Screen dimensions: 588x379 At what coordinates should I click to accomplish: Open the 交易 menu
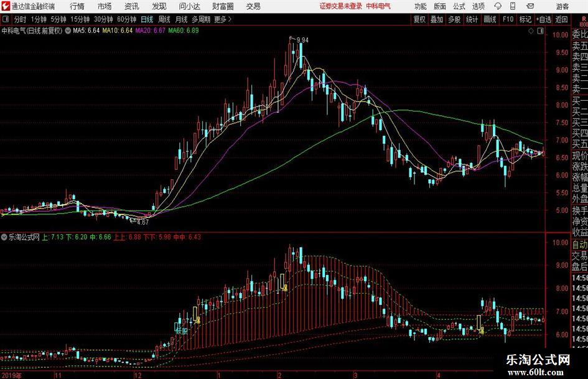[253, 6]
